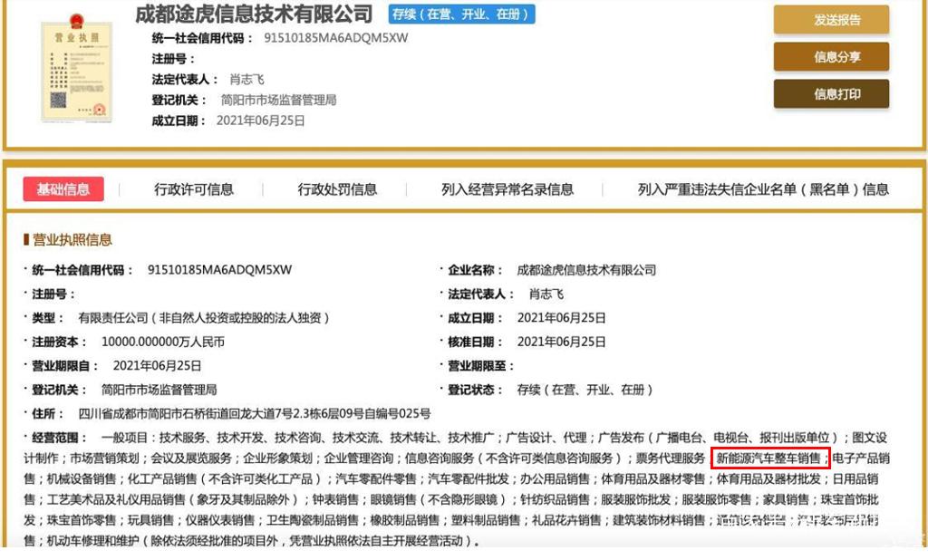The image size is (928, 560).
Task: Open 列入严重违法失信企业名单（黑名单）信息 tab
Action: (763, 189)
